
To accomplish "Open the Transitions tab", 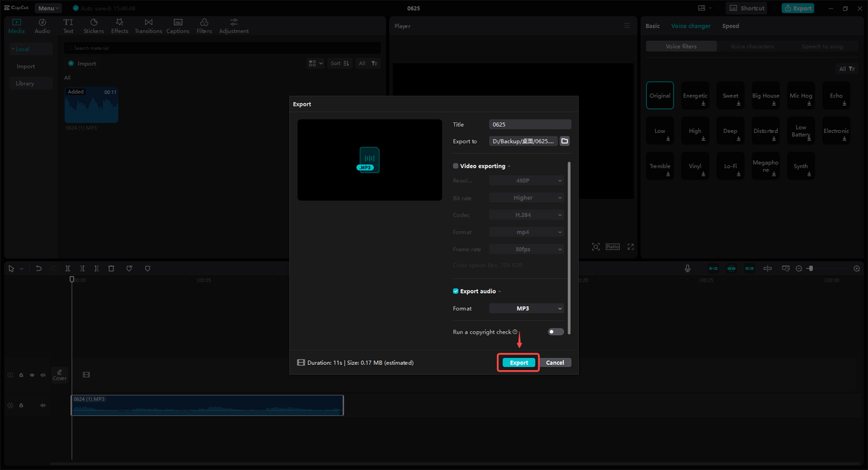I will pos(149,26).
